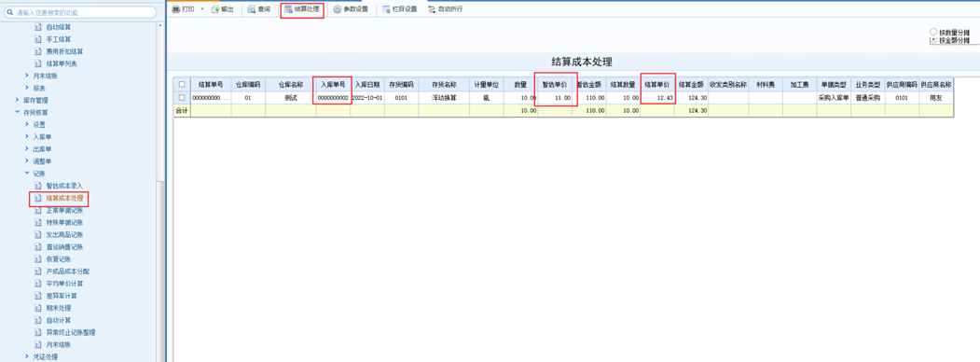Click the 期末处理 document icon
Screen dimensions: 980x362
coord(38,308)
